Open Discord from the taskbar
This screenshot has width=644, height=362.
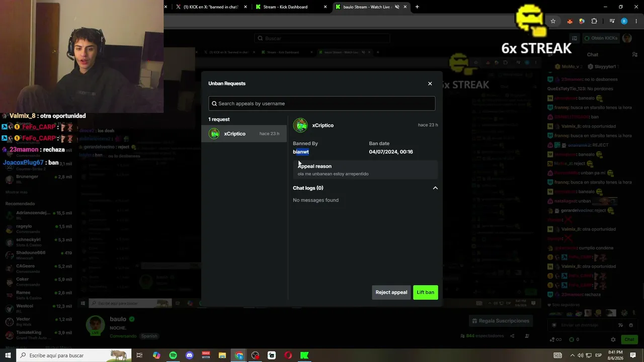click(x=190, y=355)
